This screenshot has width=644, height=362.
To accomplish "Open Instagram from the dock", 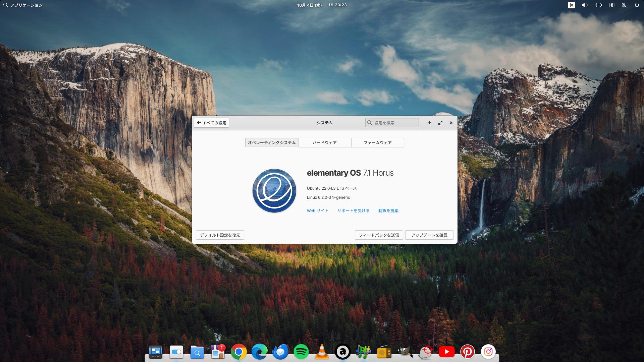I will click(488, 352).
